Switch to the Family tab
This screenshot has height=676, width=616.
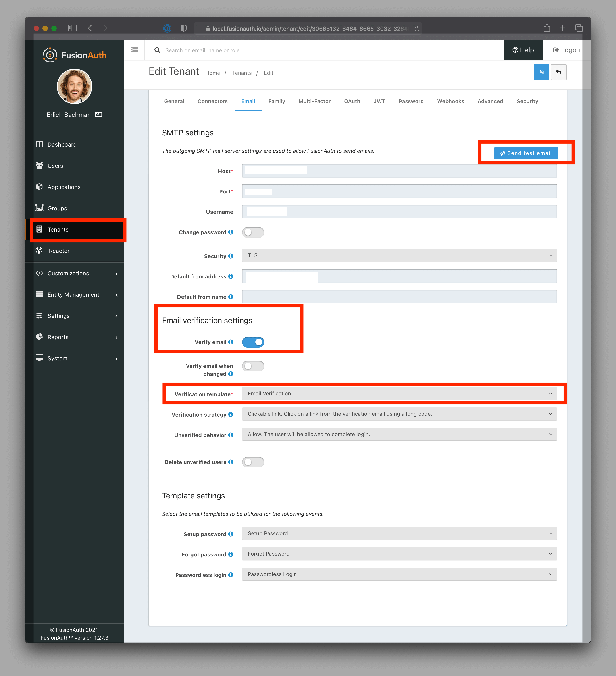tap(277, 101)
